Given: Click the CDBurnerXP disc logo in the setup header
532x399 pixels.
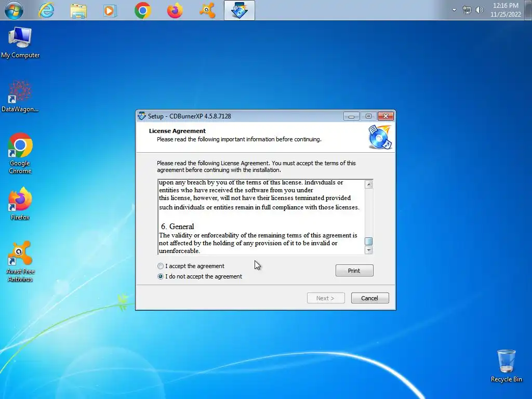Looking at the screenshot, I should point(380,137).
